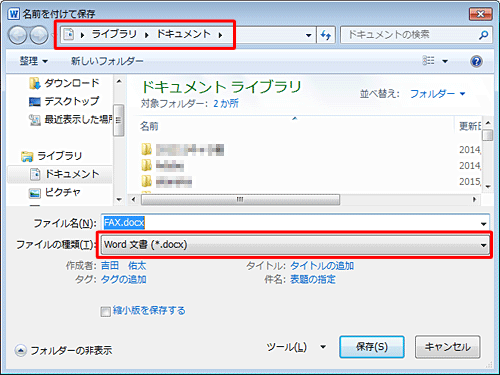Click ドキュメント segment in address bar

[x=184, y=34]
